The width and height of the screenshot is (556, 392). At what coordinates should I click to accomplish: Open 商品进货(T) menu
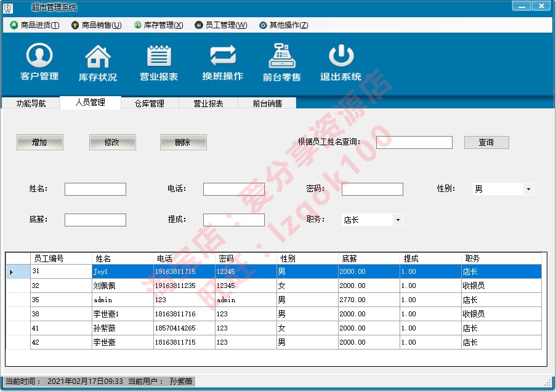pos(34,25)
